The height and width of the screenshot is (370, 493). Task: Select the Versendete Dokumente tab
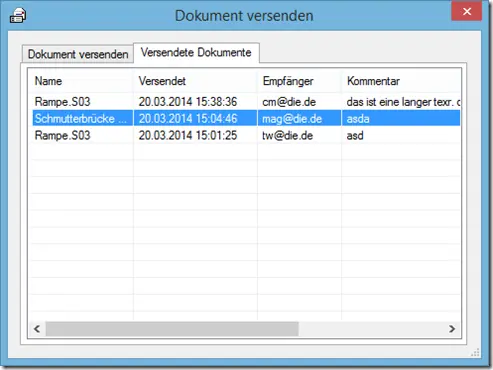tap(196, 52)
